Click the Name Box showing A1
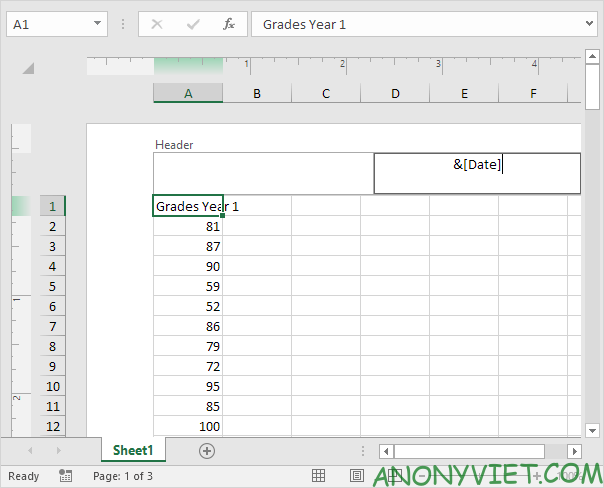 pyautogui.click(x=48, y=24)
